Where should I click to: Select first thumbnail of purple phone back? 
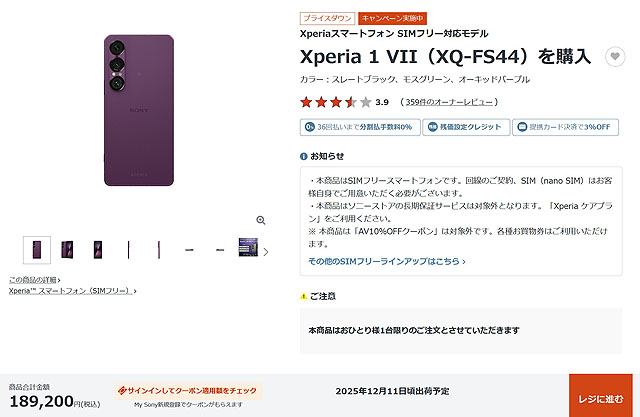click(x=37, y=250)
